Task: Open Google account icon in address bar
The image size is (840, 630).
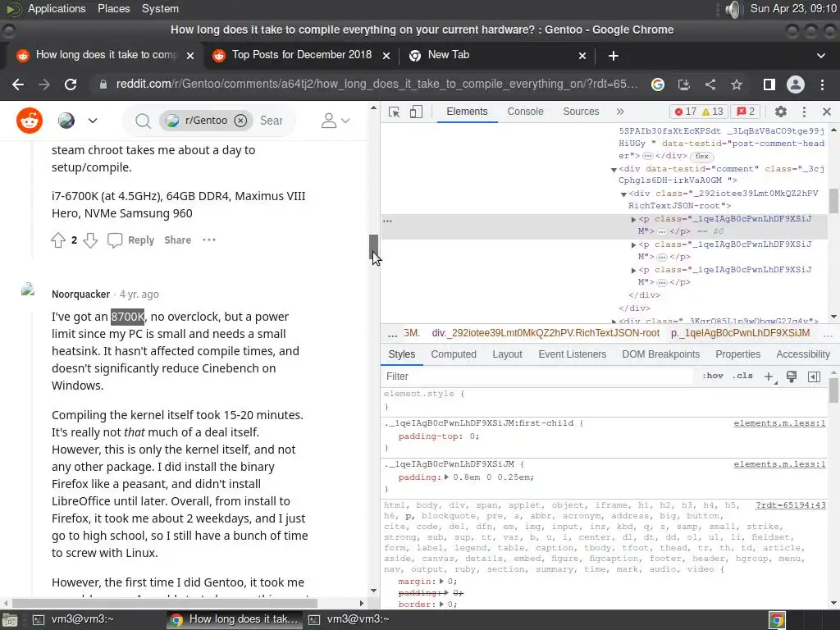Action: tap(657, 84)
